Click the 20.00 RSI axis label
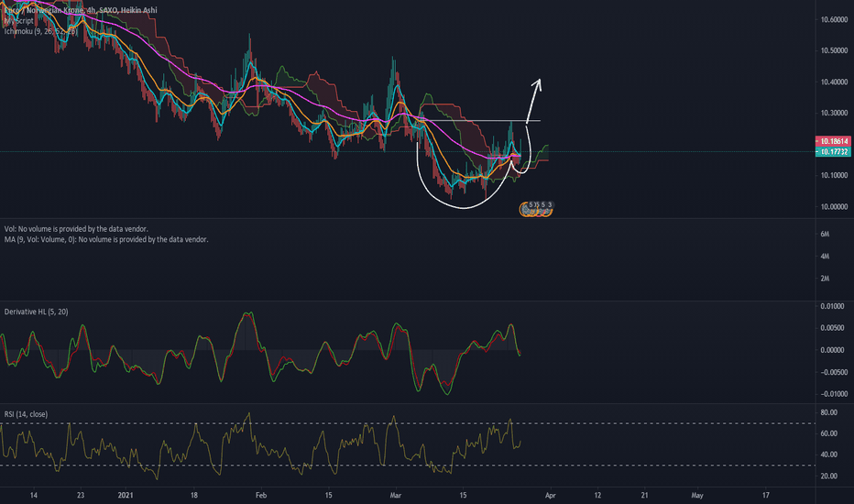 coord(829,476)
